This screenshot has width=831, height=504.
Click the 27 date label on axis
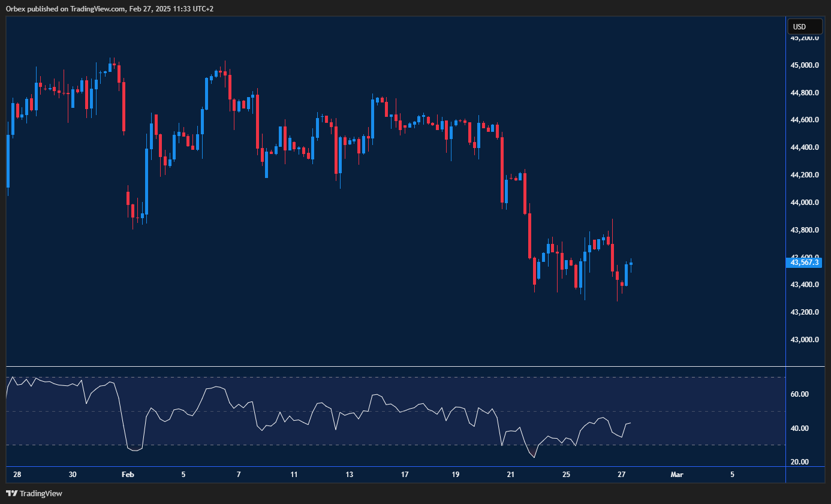click(x=621, y=474)
